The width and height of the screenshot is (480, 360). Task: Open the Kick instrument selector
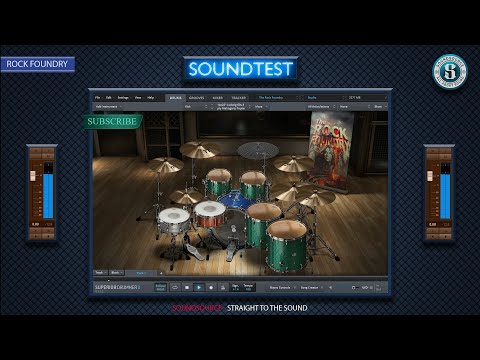pos(196,107)
